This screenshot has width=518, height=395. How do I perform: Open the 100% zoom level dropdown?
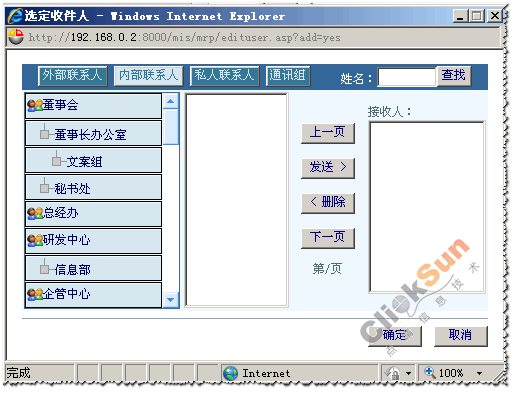[479, 373]
